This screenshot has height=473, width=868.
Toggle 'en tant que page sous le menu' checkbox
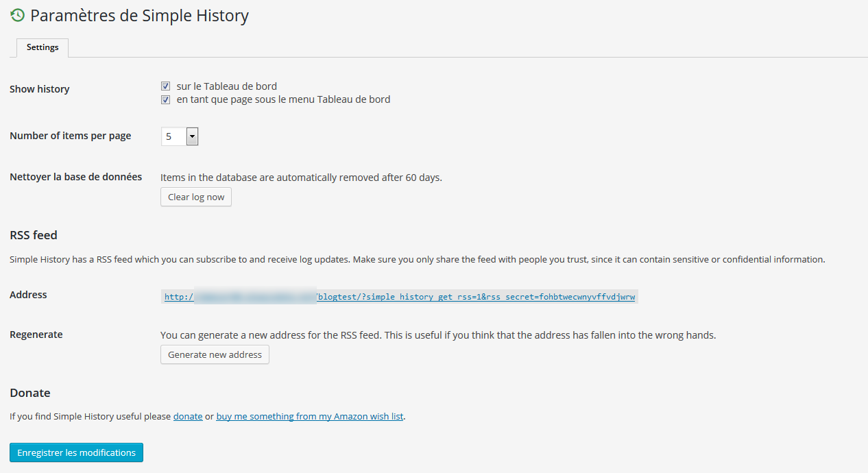click(x=165, y=99)
